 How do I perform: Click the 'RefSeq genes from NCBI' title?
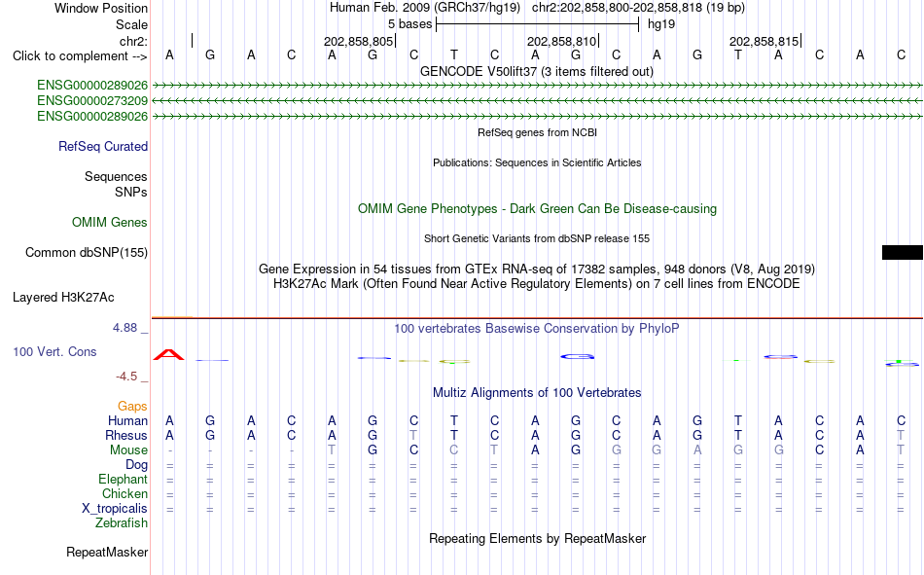click(537, 132)
